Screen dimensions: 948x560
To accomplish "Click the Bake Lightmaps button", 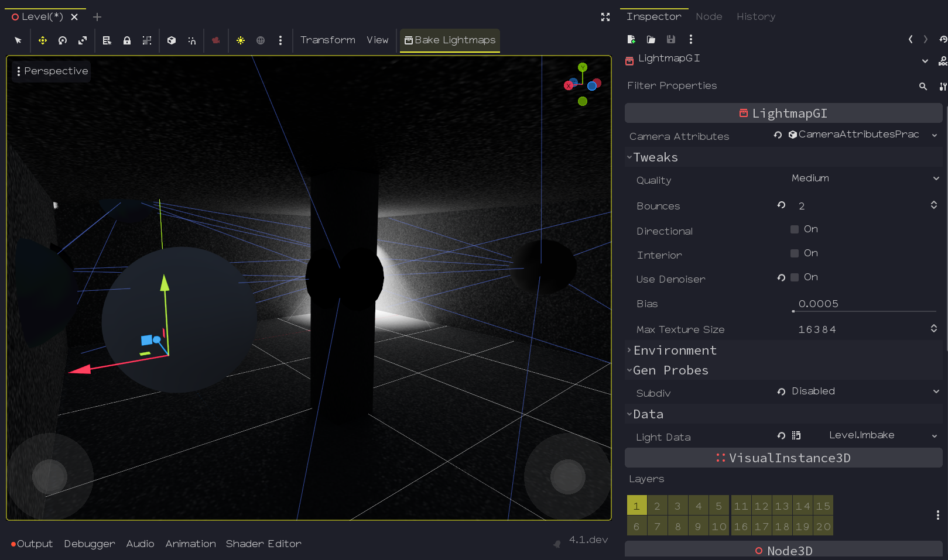I will 450,40.
